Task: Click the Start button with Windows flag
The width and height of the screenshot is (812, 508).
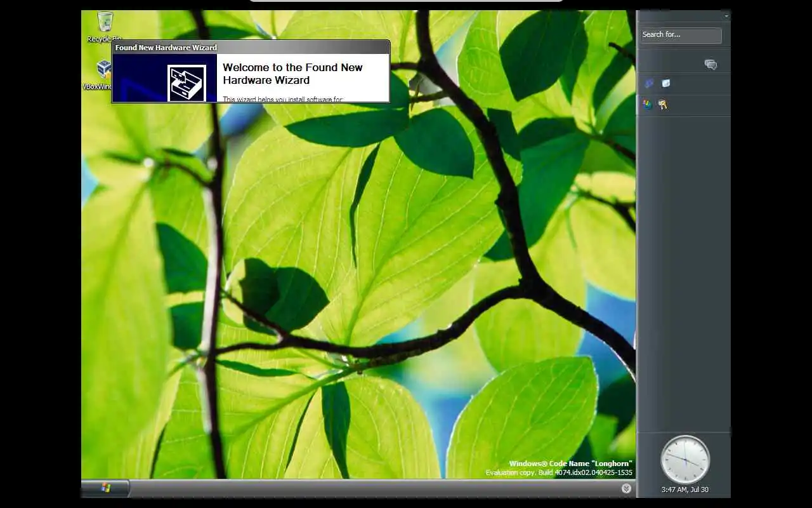Action: 105,488
